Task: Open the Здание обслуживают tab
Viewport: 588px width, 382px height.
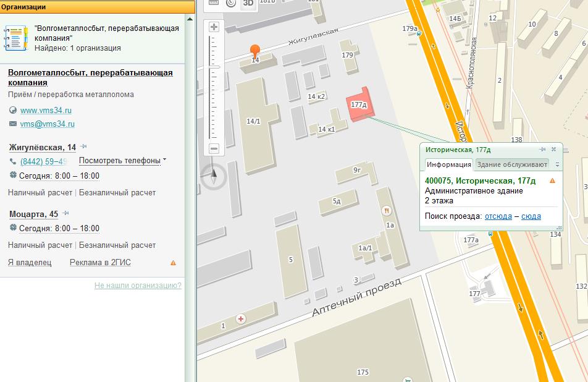Action: coord(512,164)
